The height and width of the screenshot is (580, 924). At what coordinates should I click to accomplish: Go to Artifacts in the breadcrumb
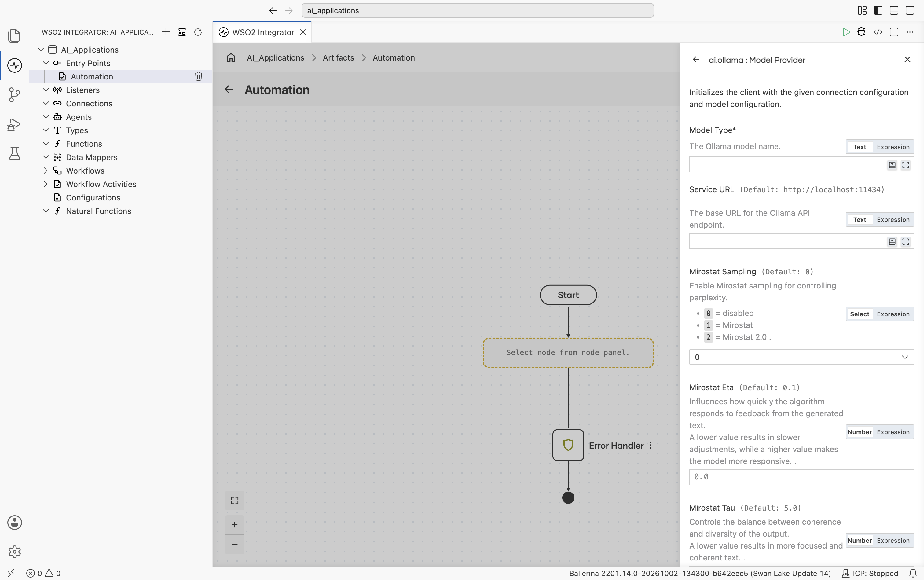coord(338,57)
